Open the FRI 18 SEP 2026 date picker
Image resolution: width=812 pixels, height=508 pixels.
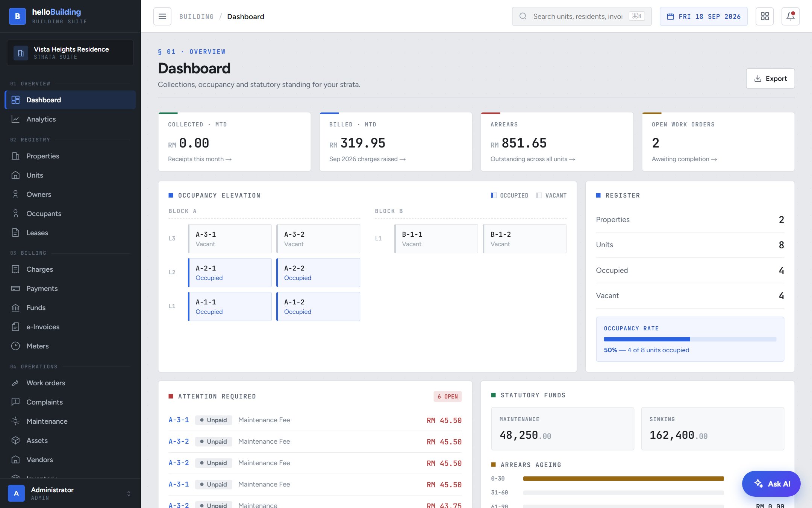(704, 16)
